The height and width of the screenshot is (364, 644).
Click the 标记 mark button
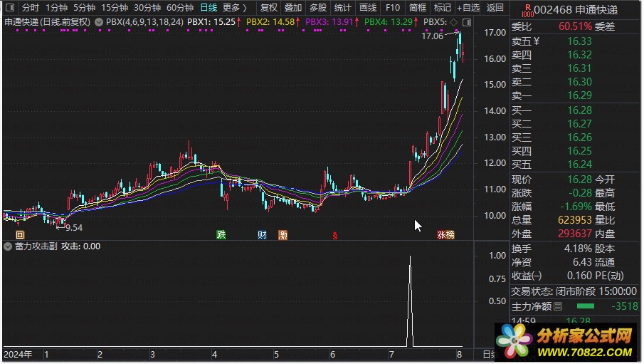(x=443, y=7)
